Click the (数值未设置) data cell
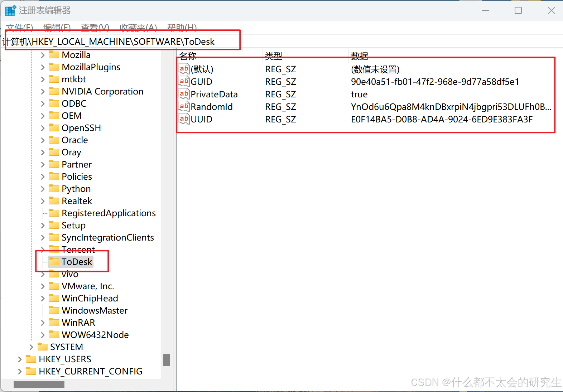 pyautogui.click(x=375, y=69)
